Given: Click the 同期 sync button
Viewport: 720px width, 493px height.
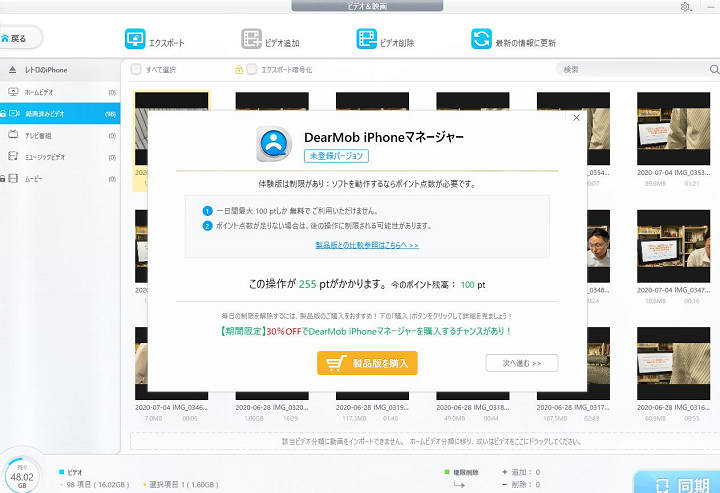Looking at the screenshot, I should tap(679, 483).
